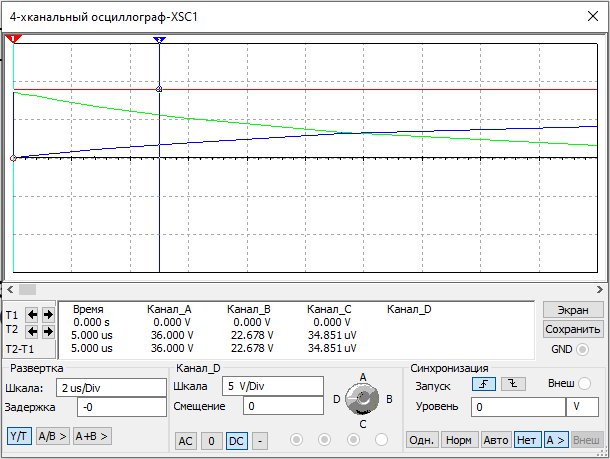Screen dimensions: 610x459
Task: Enable the Внеш external trigger radio
Action: 584,384
